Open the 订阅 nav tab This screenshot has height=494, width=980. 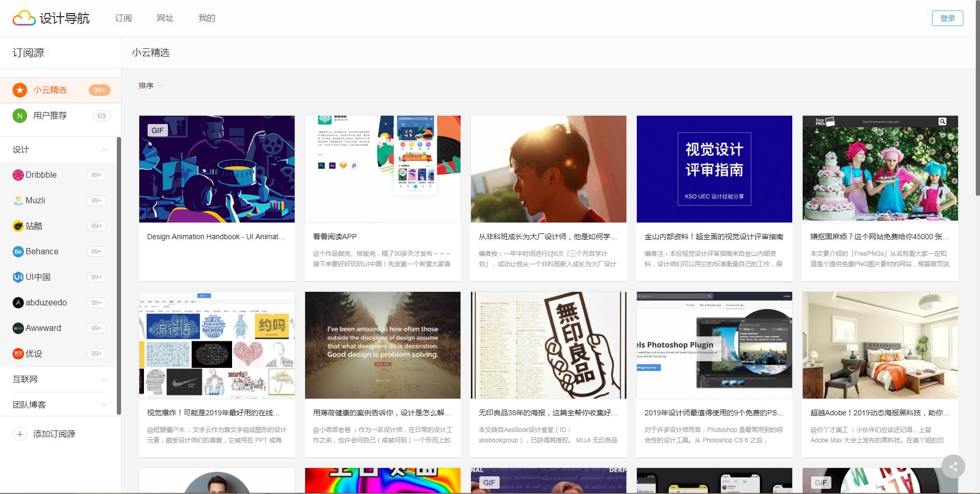click(x=124, y=18)
